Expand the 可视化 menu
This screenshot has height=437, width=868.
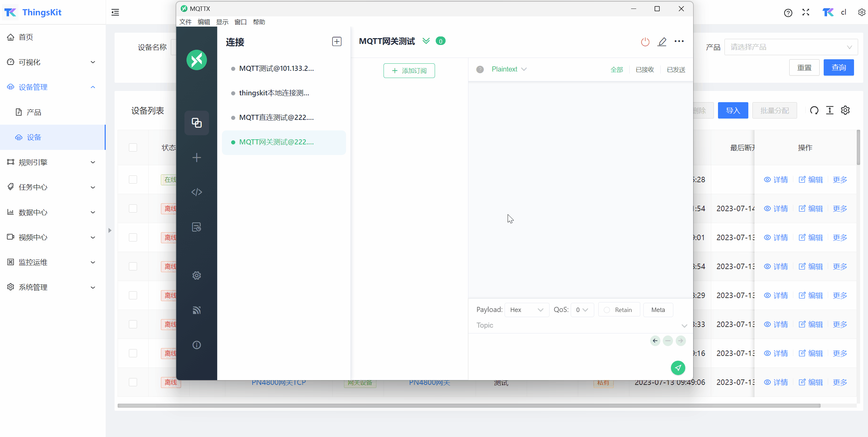pos(53,62)
